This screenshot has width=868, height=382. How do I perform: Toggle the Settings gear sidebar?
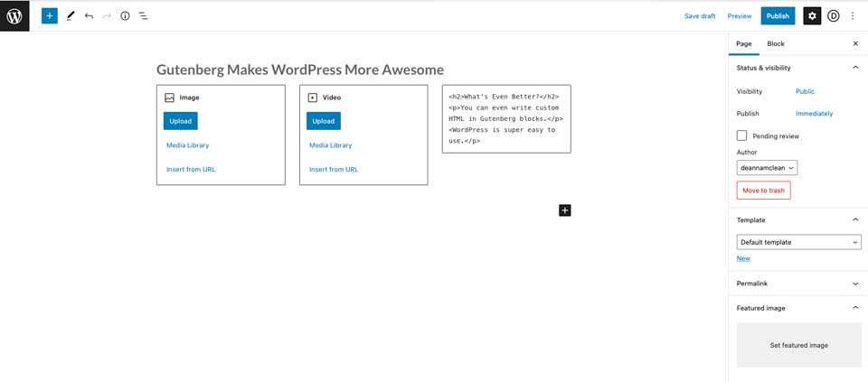pos(812,16)
